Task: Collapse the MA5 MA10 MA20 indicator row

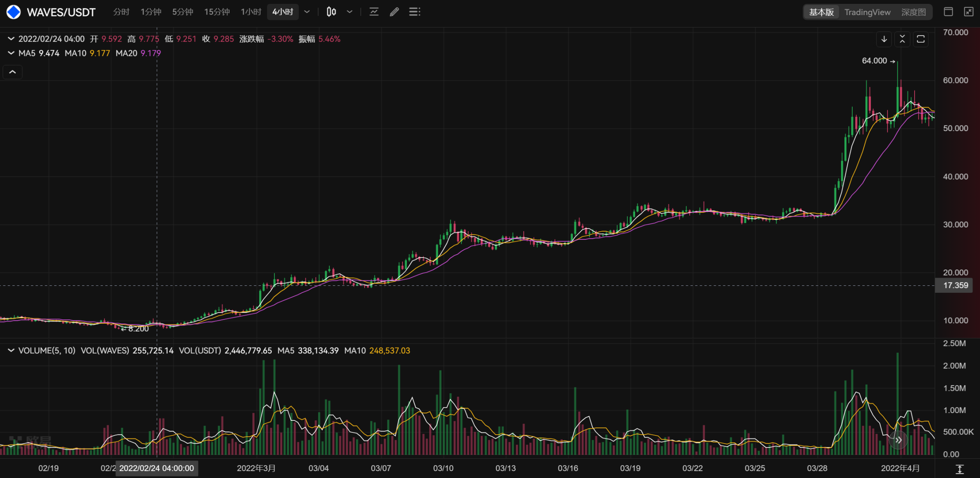Action: point(11,53)
